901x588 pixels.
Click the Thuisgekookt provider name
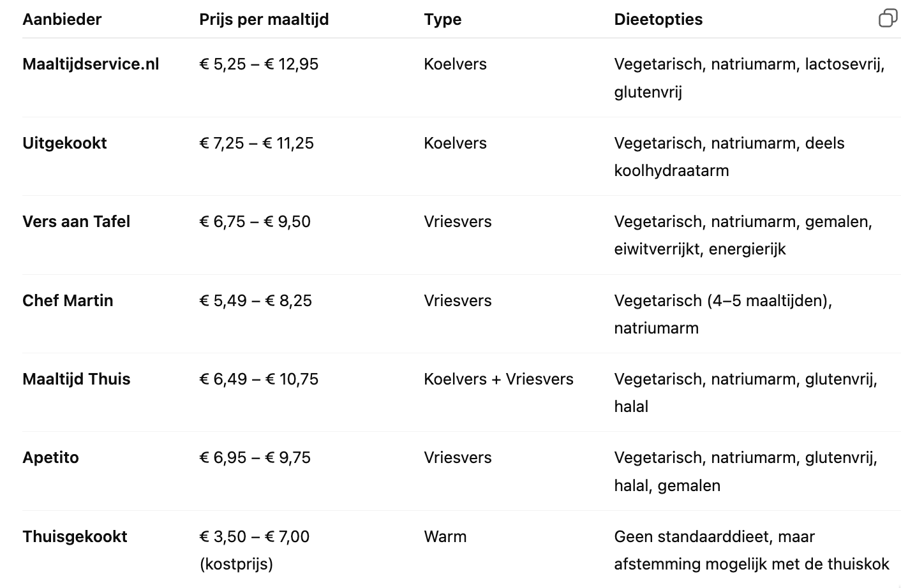(x=75, y=536)
